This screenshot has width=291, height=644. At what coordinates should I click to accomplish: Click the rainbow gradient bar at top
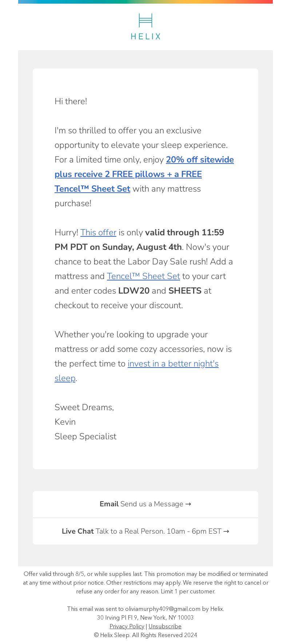point(145,2)
